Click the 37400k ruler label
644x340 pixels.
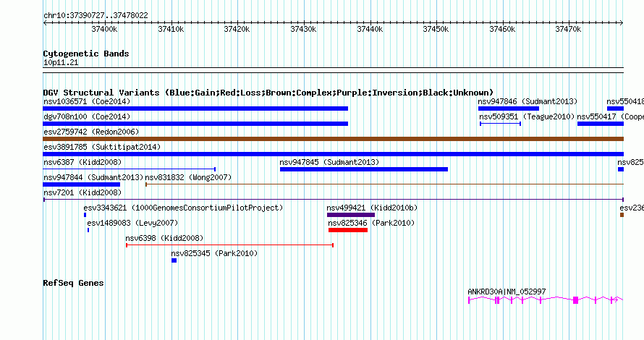pos(104,29)
